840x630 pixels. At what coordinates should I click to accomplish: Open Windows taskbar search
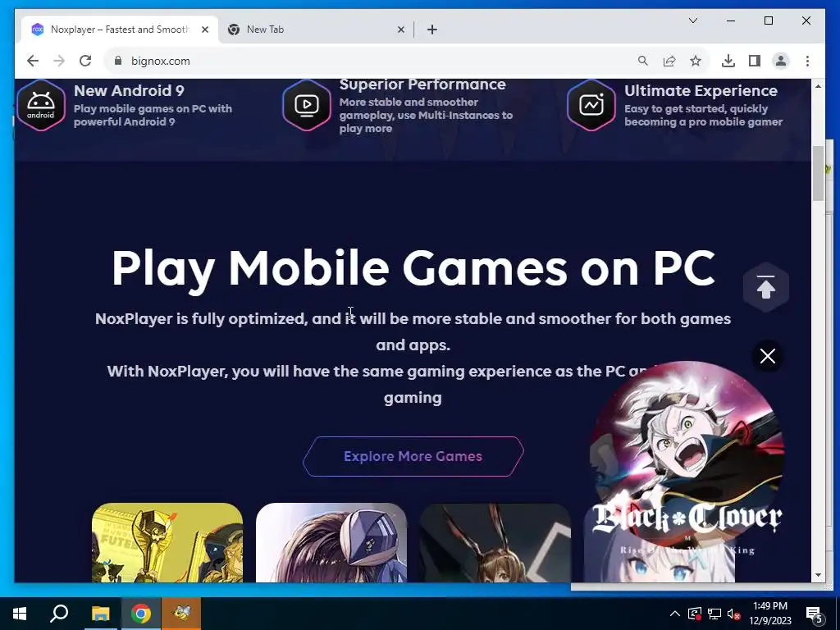coord(59,614)
